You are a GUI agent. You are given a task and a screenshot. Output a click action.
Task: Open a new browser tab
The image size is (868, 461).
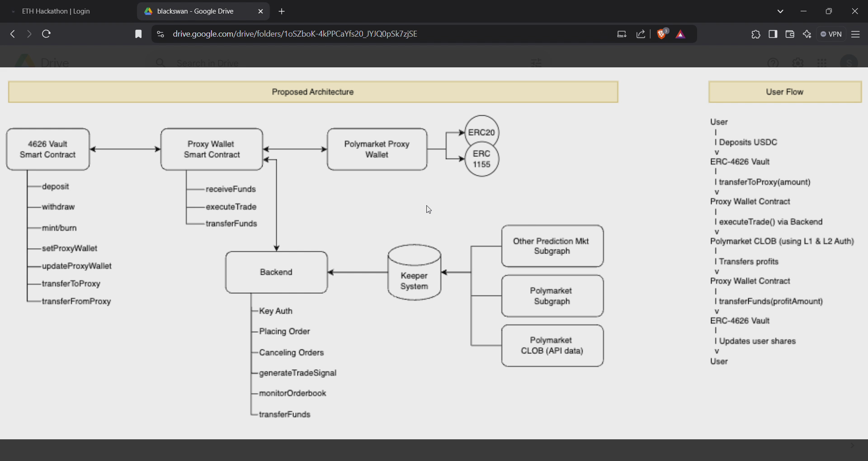click(282, 11)
